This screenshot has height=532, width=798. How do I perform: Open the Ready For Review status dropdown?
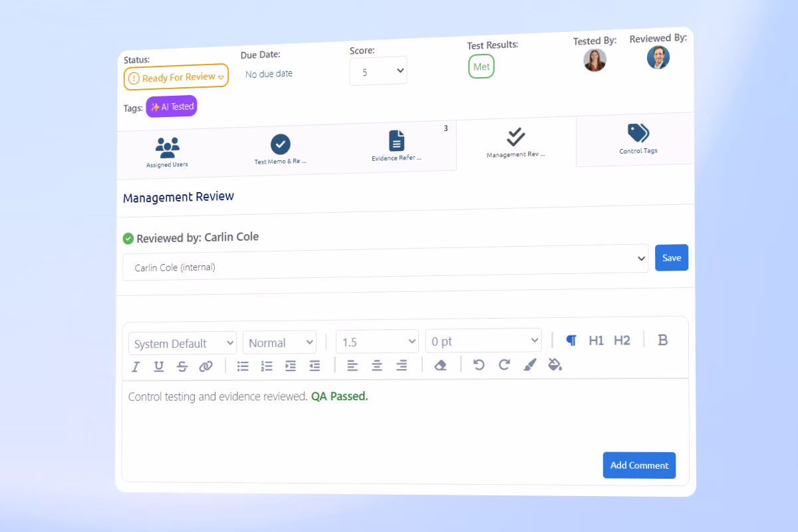point(176,77)
